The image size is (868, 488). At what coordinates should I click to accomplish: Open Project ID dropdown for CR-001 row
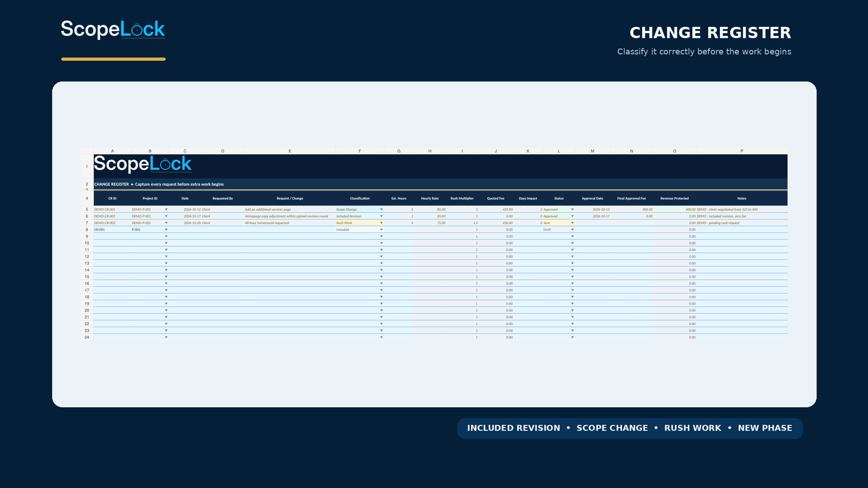pyautogui.click(x=166, y=230)
